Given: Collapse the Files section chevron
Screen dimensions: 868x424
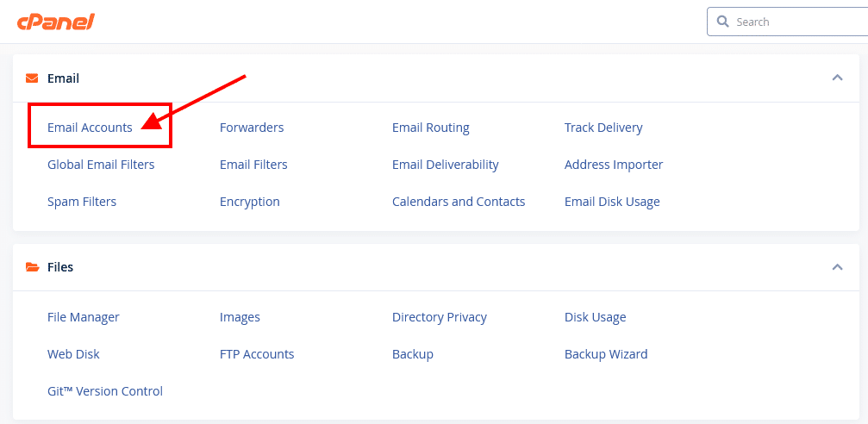Looking at the screenshot, I should pos(837,267).
